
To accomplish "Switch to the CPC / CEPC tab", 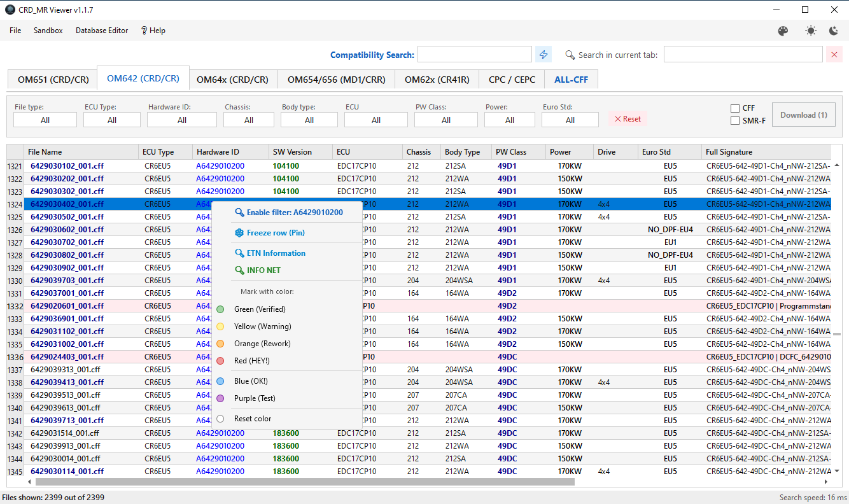I will (512, 80).
